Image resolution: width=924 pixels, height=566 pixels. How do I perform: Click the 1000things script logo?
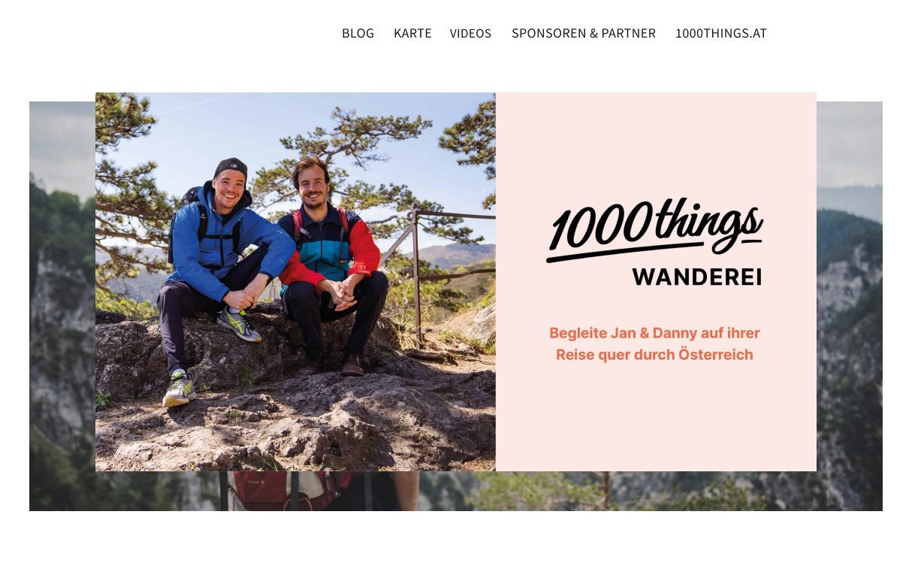[x=654, y=228]
